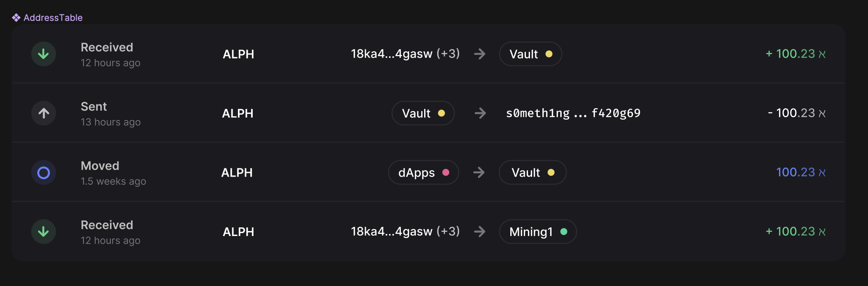
Task: Click the green dot inside the Mining1 badge
Action: pos(564,231)
